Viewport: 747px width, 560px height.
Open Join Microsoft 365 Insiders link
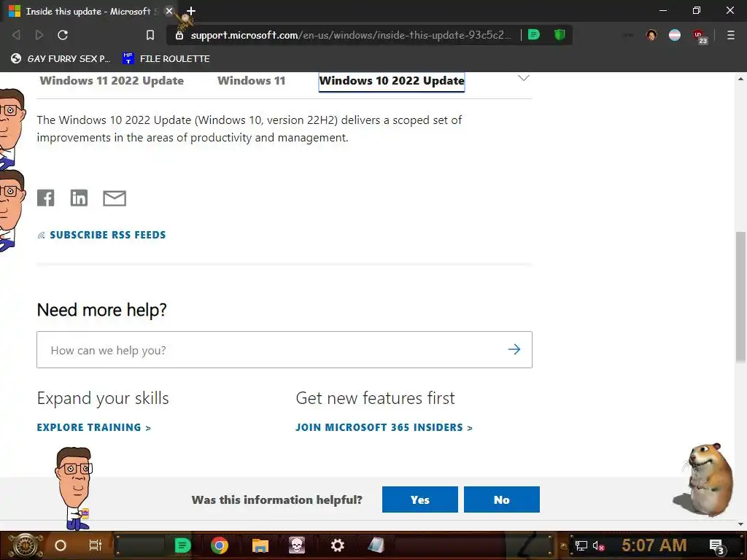tap(384, 427)
